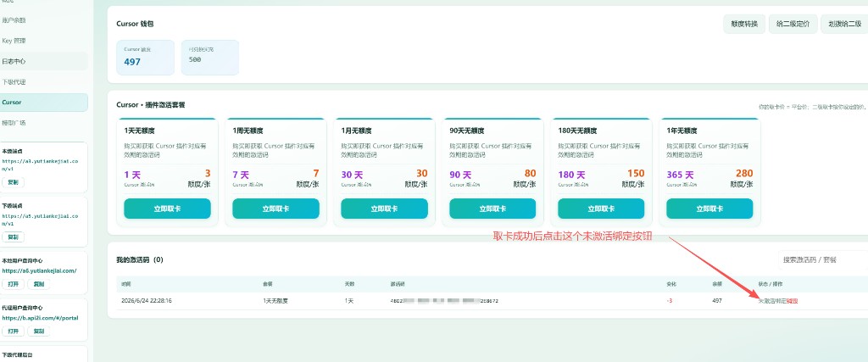868x362 pixels.
Task: Click the purple 7 天 duration text
Action: [x=241, y=175]
